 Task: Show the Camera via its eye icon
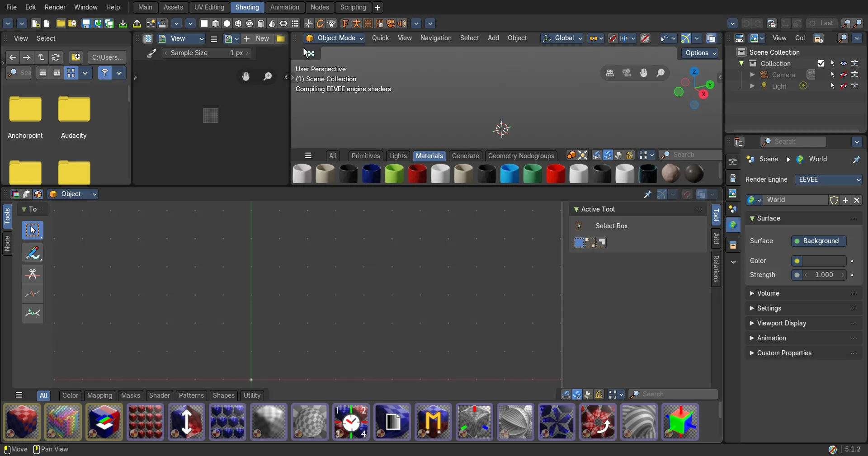pos(844,75)
